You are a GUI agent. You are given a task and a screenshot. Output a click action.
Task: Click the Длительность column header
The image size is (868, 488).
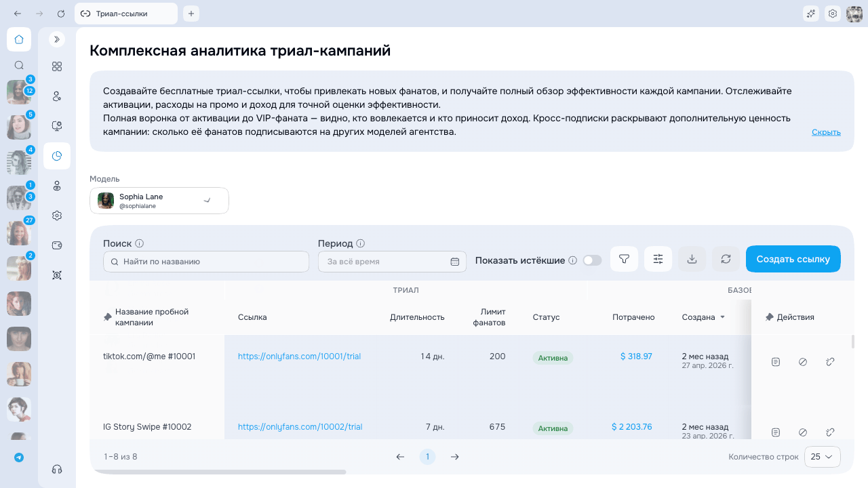click(417, 317)
